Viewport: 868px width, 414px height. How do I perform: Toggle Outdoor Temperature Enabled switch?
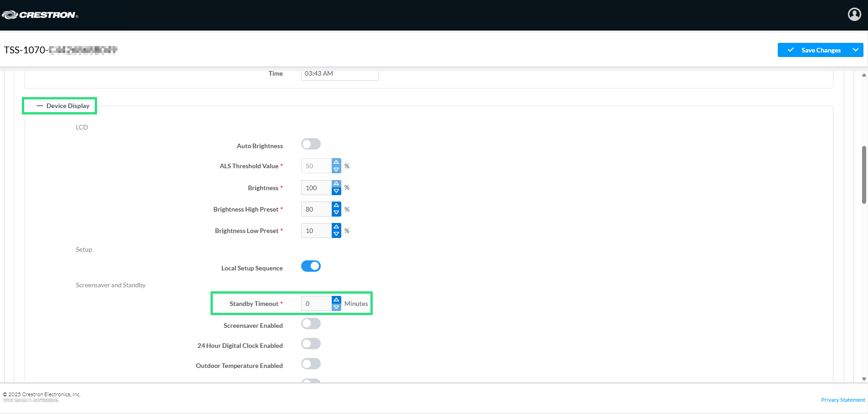point(311,364)
